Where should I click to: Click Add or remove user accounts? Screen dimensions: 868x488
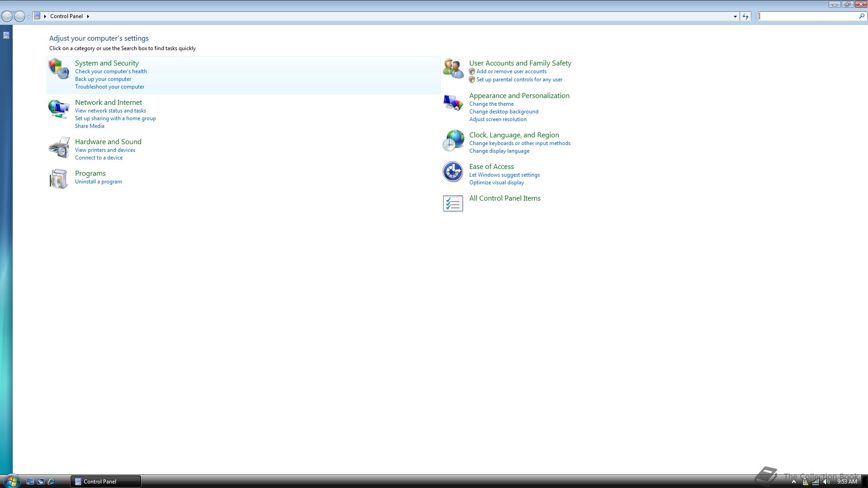[x=511, y=71]
